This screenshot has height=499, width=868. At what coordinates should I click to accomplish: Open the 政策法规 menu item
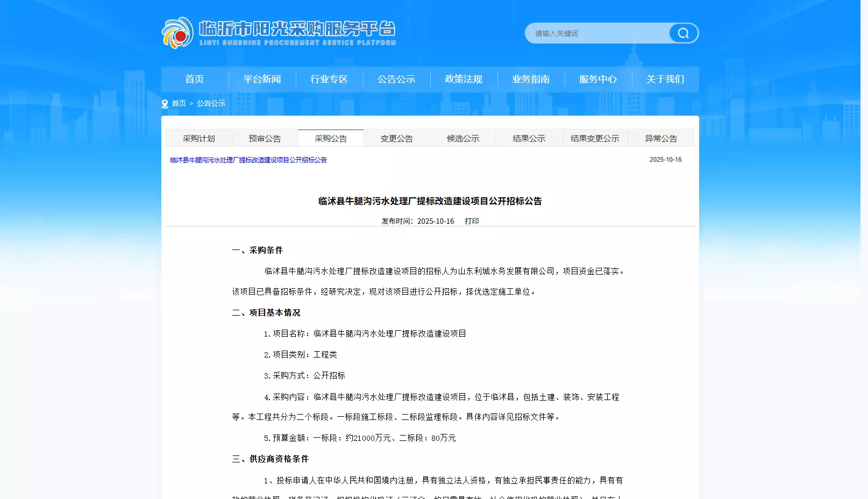point(464,79)
